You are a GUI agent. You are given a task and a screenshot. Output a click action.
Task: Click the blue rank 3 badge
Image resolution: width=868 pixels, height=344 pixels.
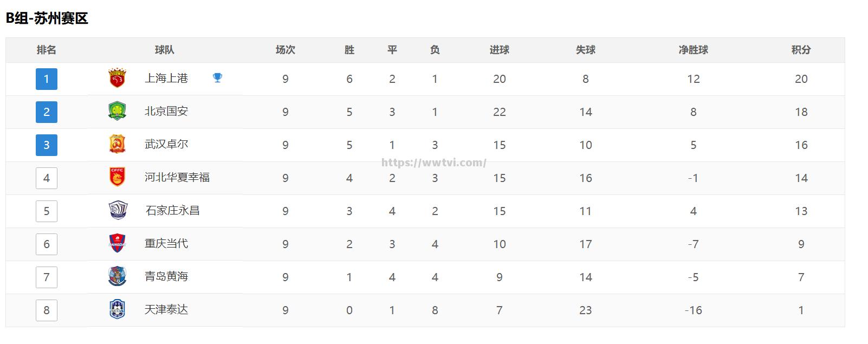(x=47, y=145)
